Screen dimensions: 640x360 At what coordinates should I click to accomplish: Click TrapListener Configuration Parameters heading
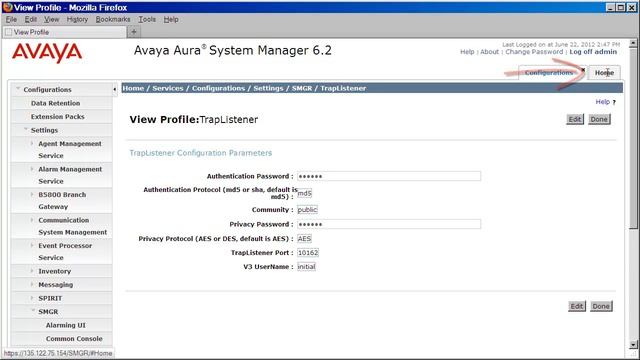[x=200, y=153]
